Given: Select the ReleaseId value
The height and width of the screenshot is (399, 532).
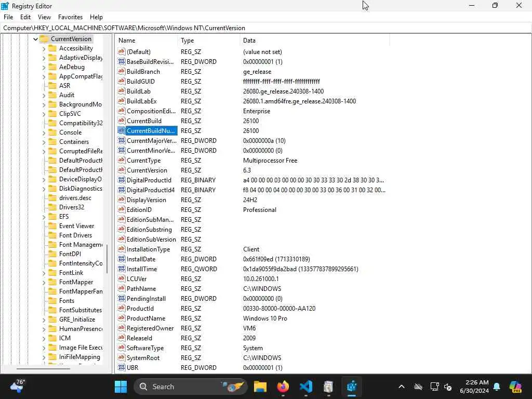Looking at the screenshot, I should point(139,338).
